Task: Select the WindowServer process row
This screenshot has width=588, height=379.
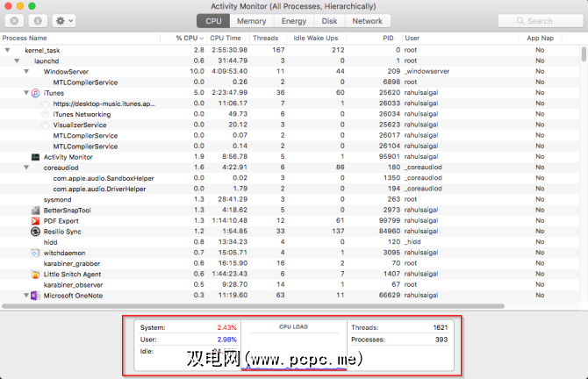Action: 290,72
